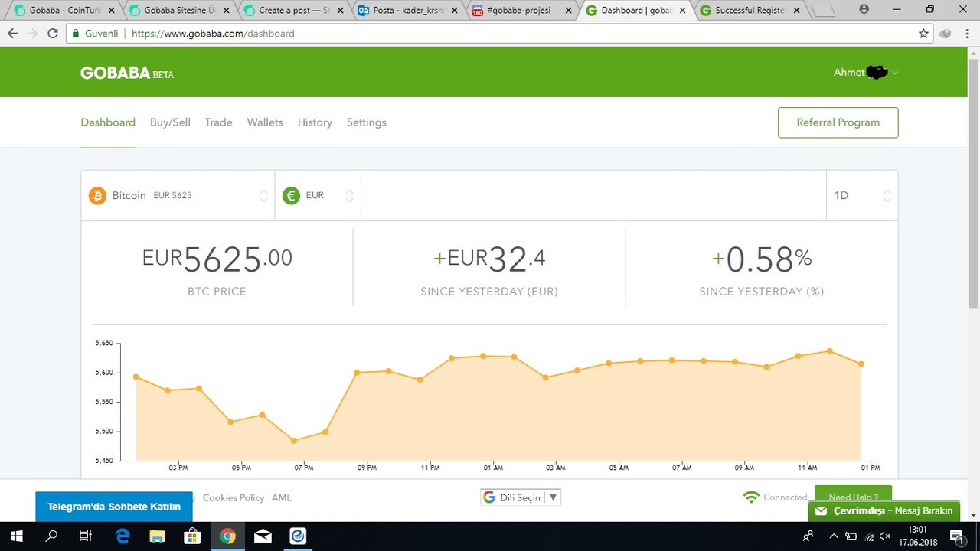
Task: Click the browser address bar URL
Action: (213, 34)
